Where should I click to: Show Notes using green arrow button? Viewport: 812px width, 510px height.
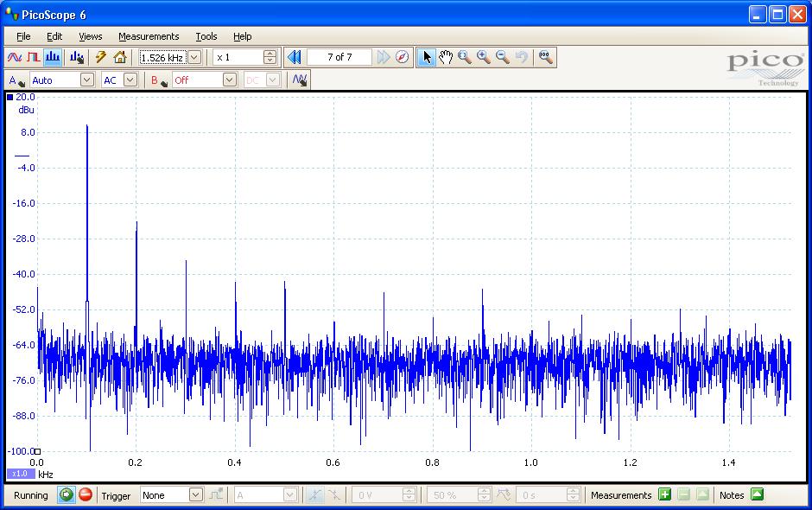pyautogui.click(x=757, y=495)
